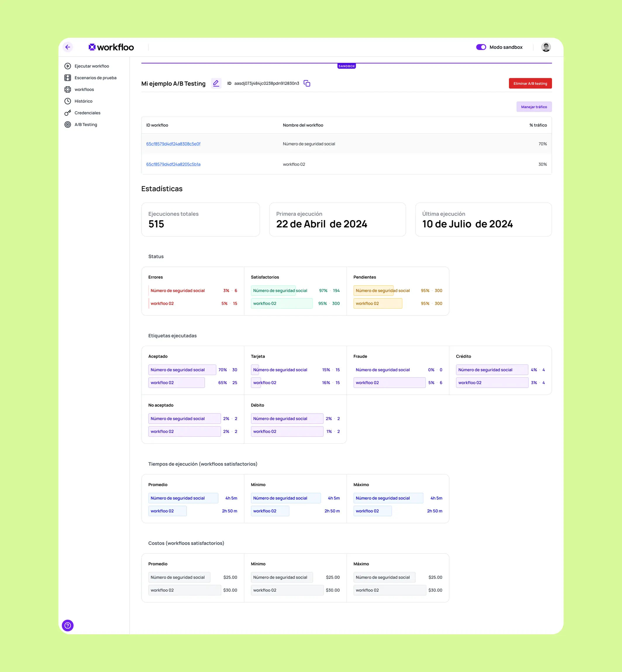
Task: Click the edit pencil icon beside title
Action: click(216, 83)
